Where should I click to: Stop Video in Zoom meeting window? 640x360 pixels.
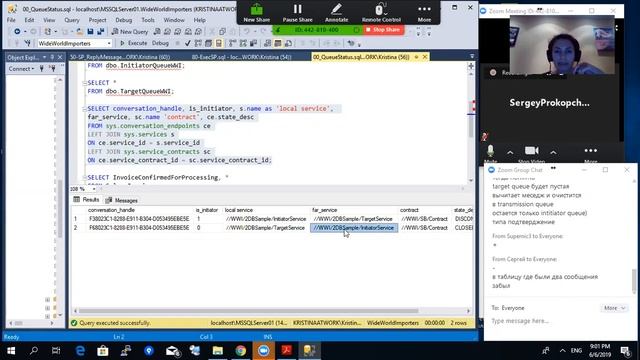531,153
